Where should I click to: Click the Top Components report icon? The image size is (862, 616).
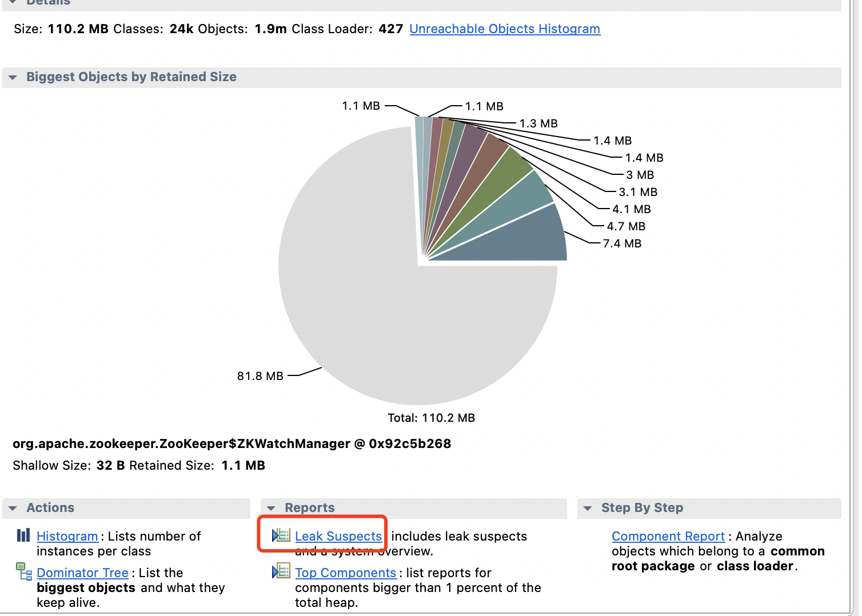[281, 571]
